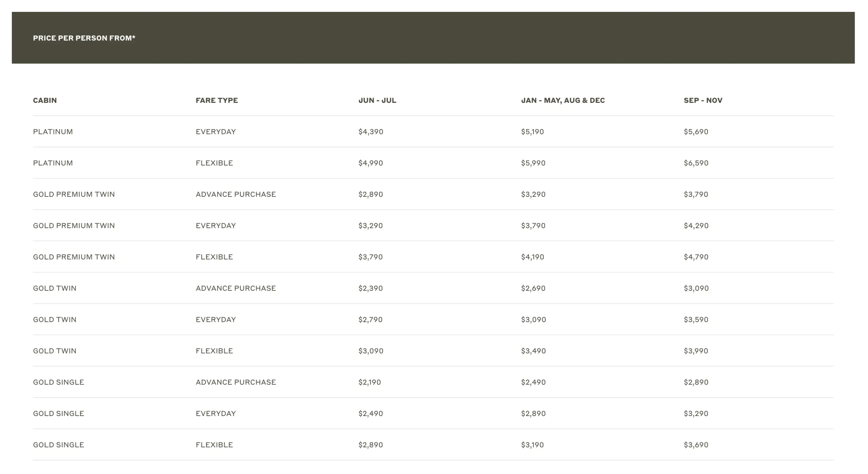Screen dimensions: 868x474
Task: Click PLATINUM cabin in the Everyday row
Action: tap(53, 132)
